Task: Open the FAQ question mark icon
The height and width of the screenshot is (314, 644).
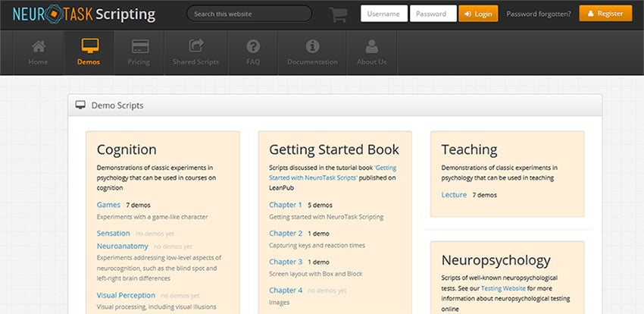Action: pyautogui.click(x=253, y=46)
